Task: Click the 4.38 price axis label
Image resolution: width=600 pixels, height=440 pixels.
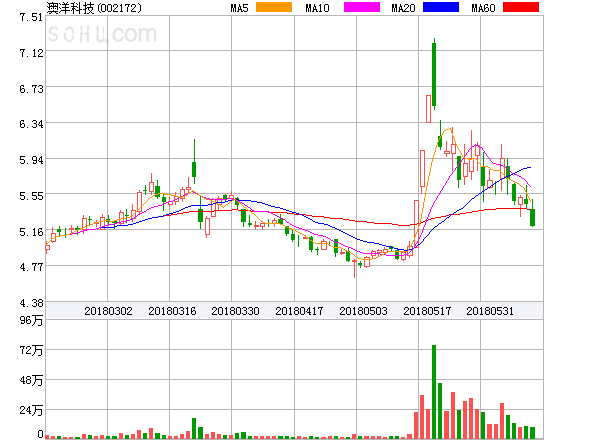Action: (31, 303)
